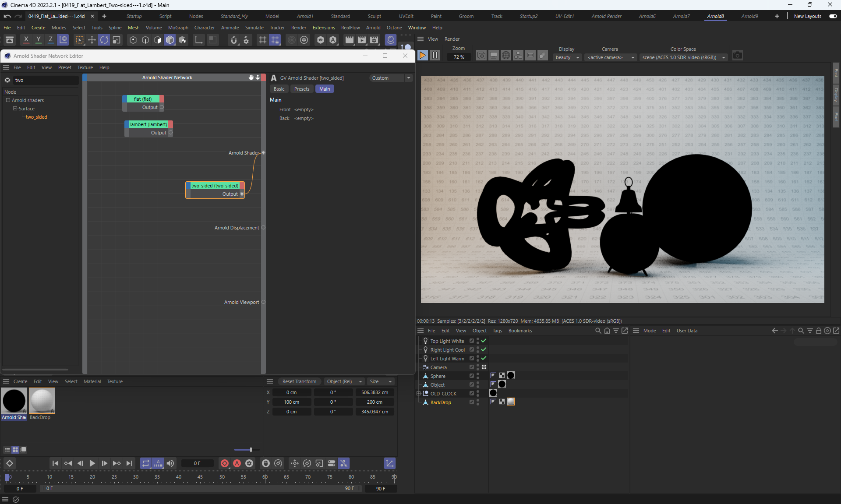Toggle Top Light White enable checkmark
This screenshot has height=504, width=841.
coord(484,341)
